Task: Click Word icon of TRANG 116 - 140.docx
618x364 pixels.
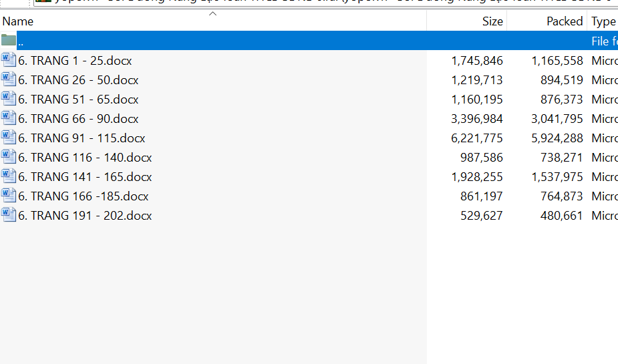Action: click(x=9, y=157)
